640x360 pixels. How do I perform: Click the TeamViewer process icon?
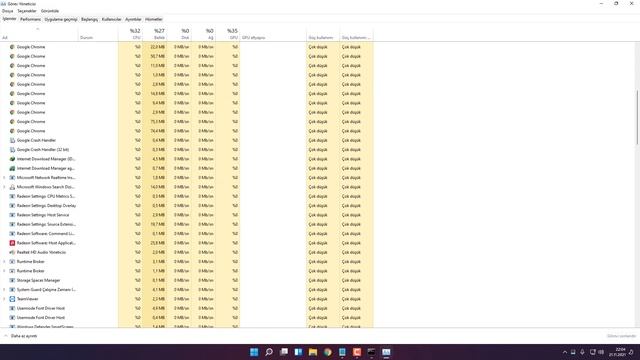click(12, 299)
